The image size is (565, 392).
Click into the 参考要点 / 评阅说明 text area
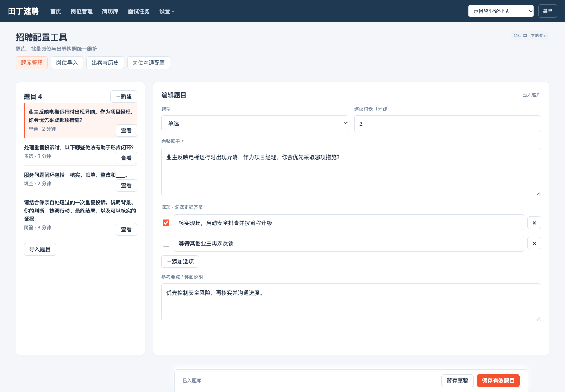click(351, 302)
